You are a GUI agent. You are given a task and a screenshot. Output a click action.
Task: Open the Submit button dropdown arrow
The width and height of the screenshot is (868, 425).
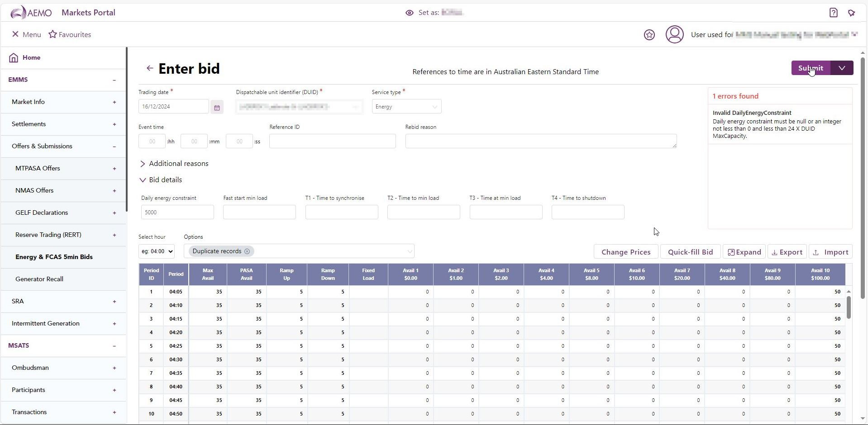click(842, 68)
